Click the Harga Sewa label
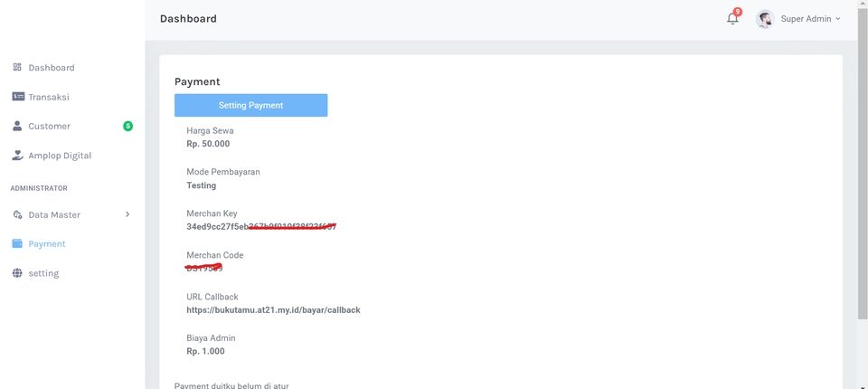868x389 pixels. click(210, 131)
